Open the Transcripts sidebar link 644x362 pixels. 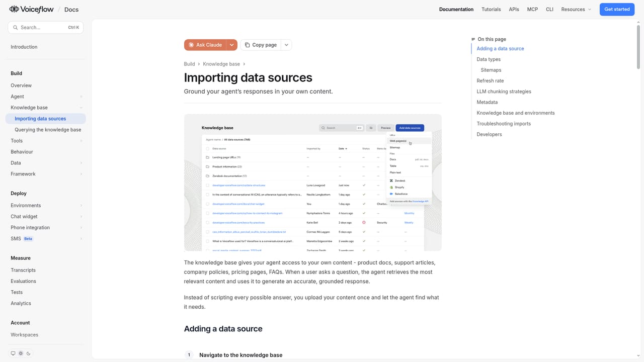[23, 270]
